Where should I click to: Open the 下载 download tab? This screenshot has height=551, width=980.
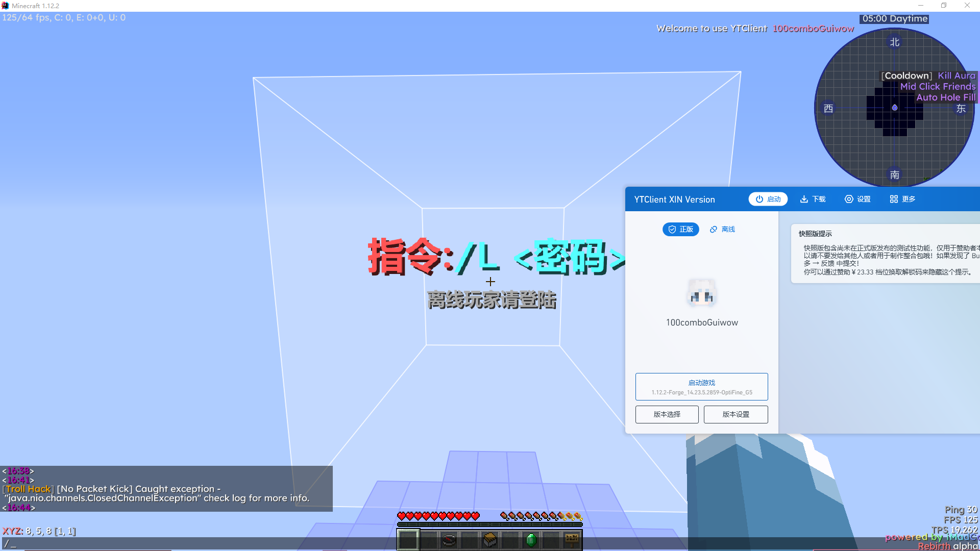click(x=813, y=199)
